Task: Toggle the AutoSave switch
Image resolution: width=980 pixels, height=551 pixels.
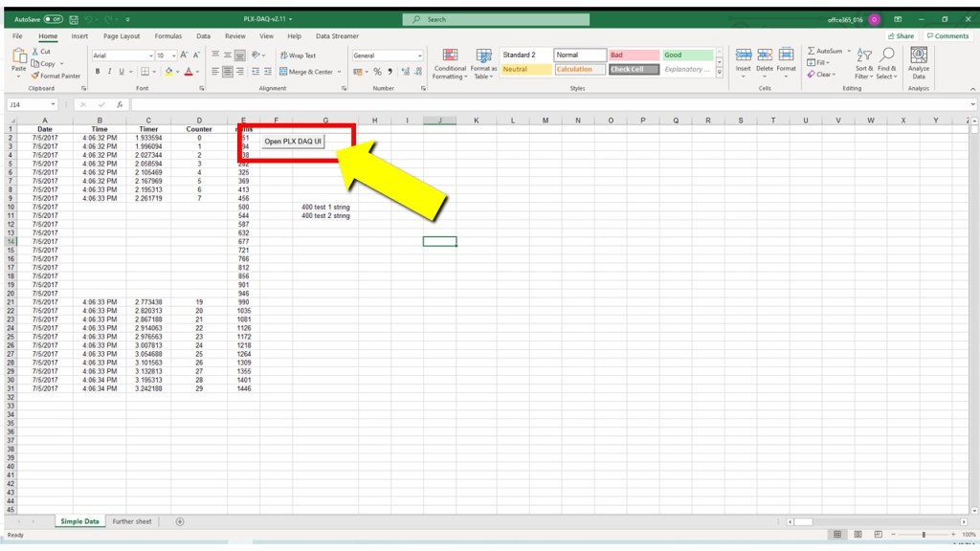Action: [53, 19]
